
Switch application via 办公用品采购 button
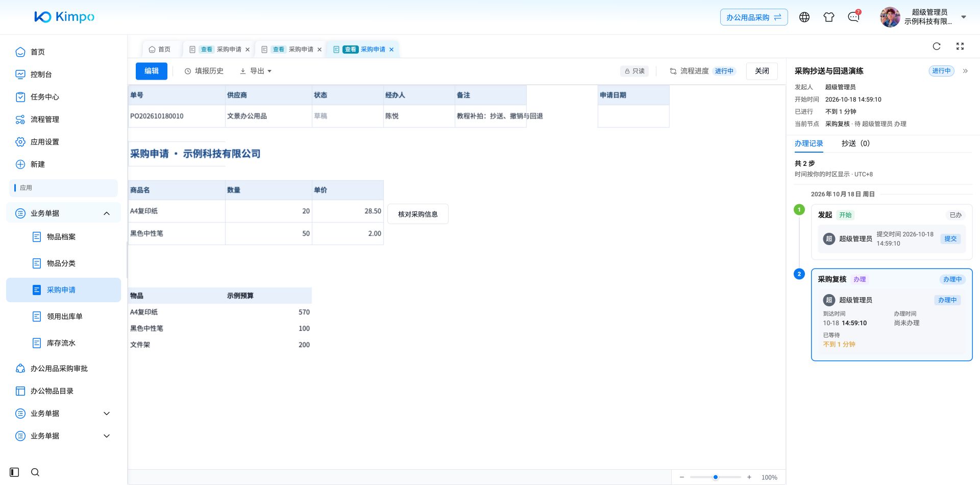[x=754, y=17]
